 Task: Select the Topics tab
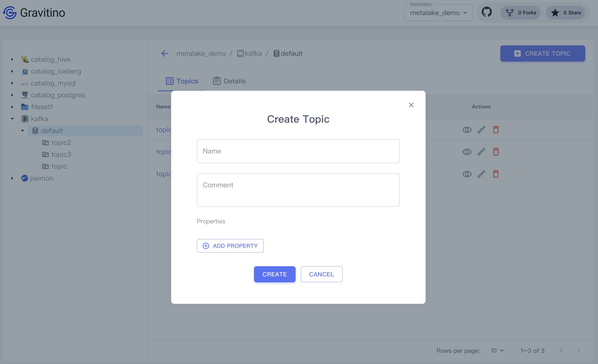click(x=182, y=81)
